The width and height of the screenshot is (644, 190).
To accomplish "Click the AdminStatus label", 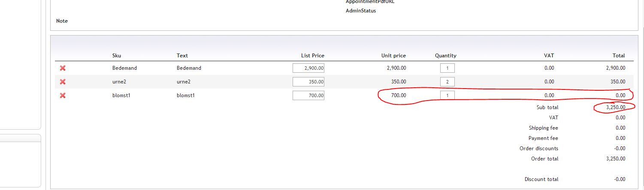I will point(361,11).
